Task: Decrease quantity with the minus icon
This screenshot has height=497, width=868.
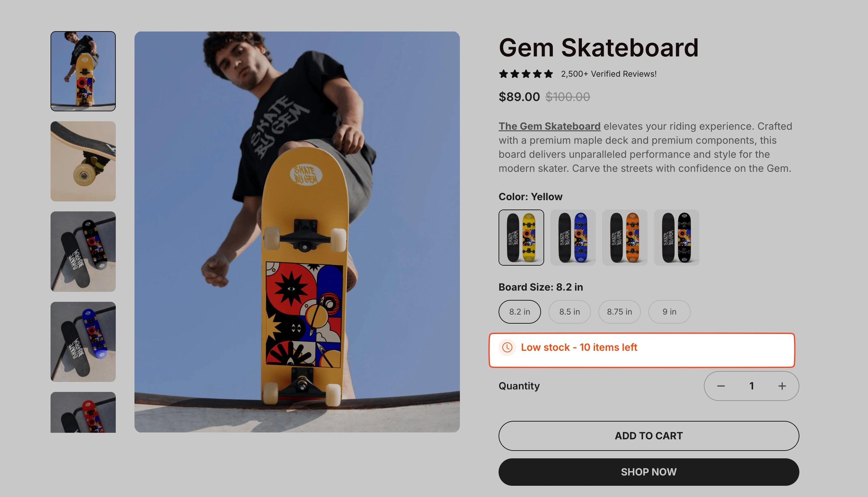Action: 721,386
